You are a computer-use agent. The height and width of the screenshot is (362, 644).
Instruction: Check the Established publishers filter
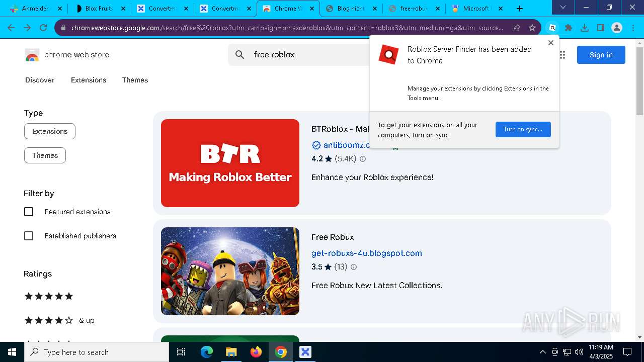[29, 236]
